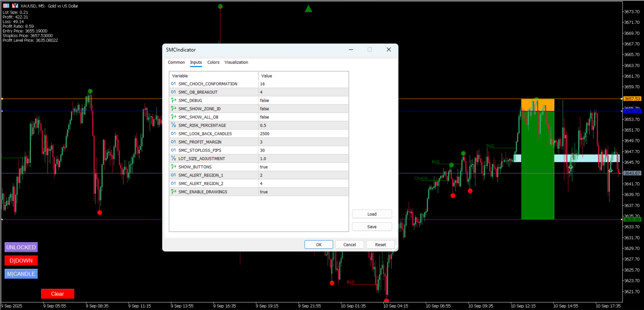Confirm the dialog with OK
Image resolution: width=644 pixels, height=310 pixels.
(x=319, y=244)
